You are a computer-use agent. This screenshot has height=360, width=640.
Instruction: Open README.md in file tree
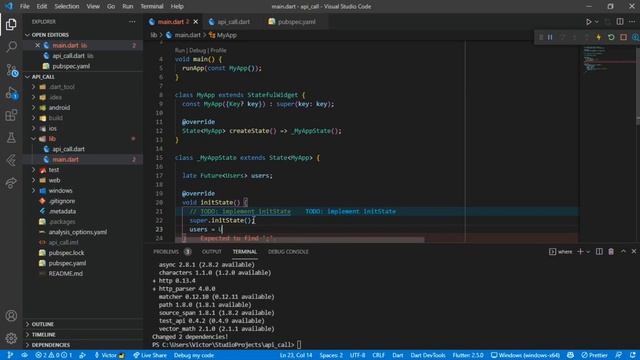(x=66, y=273)
